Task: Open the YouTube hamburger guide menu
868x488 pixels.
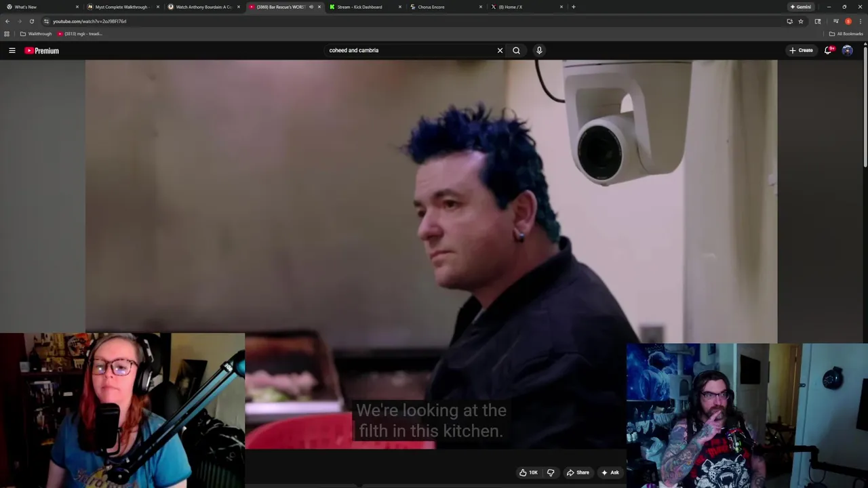Action: point(12,50)
